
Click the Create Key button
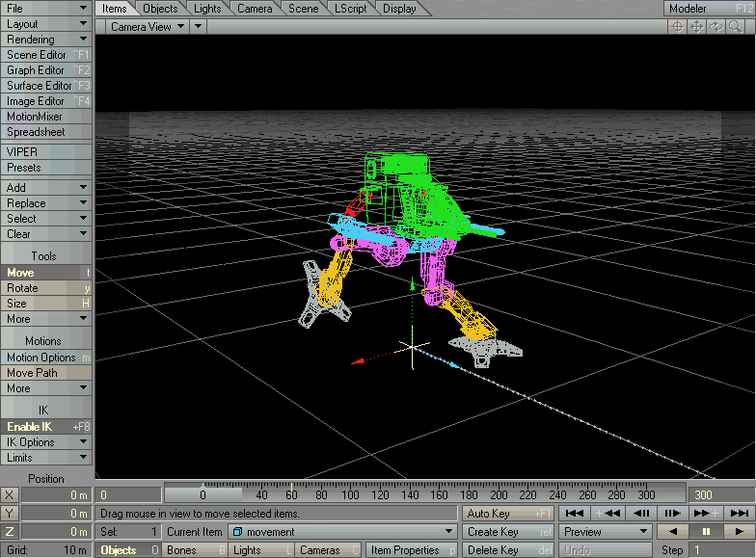coord(509,532)
